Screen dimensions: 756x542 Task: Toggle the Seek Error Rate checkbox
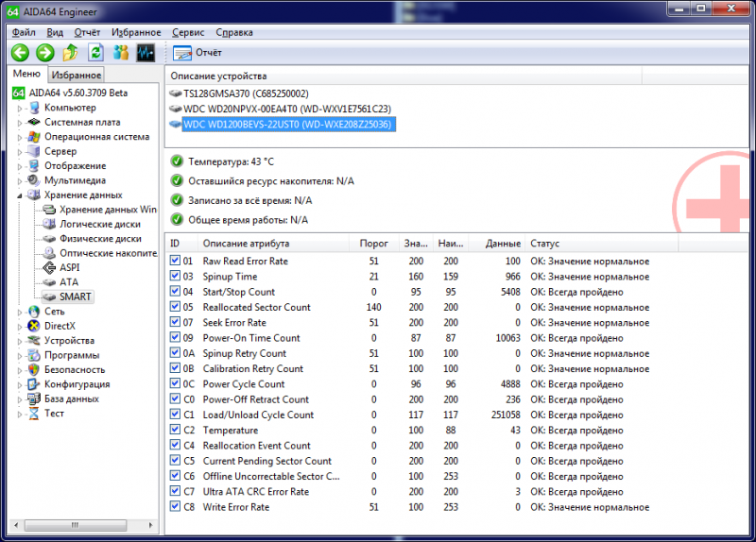coord(175,322)
